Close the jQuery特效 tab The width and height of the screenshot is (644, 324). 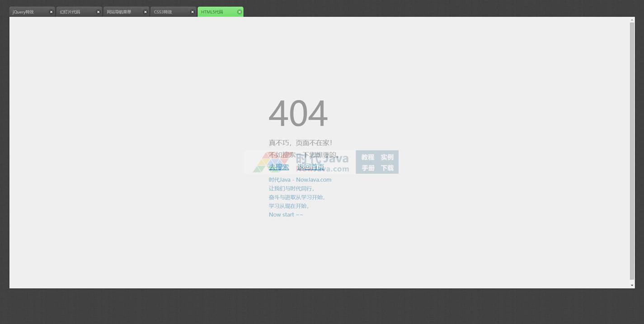[51, 12]
